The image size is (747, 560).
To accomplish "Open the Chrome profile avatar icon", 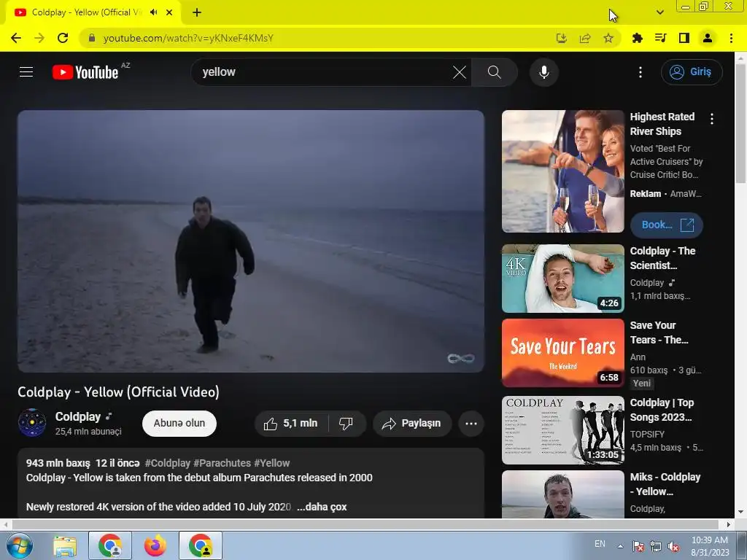I will (x=708, y=38).
